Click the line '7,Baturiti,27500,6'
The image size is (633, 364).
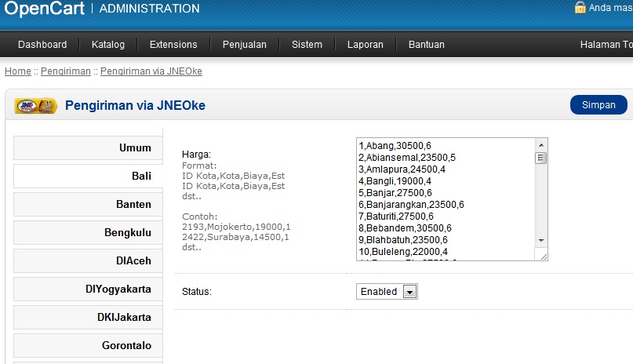coord(396,217)
